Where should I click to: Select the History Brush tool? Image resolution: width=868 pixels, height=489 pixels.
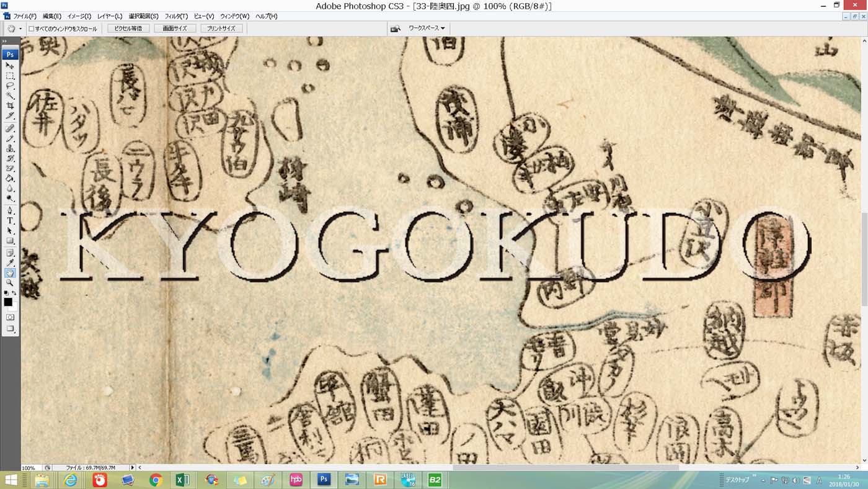(10, 158)
